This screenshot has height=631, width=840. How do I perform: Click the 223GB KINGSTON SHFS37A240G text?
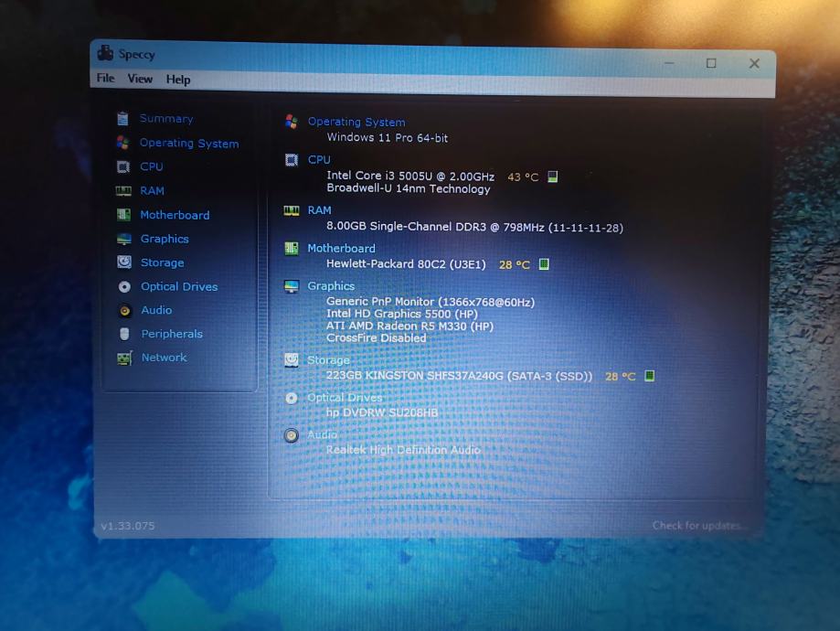(x=459, y=376)
